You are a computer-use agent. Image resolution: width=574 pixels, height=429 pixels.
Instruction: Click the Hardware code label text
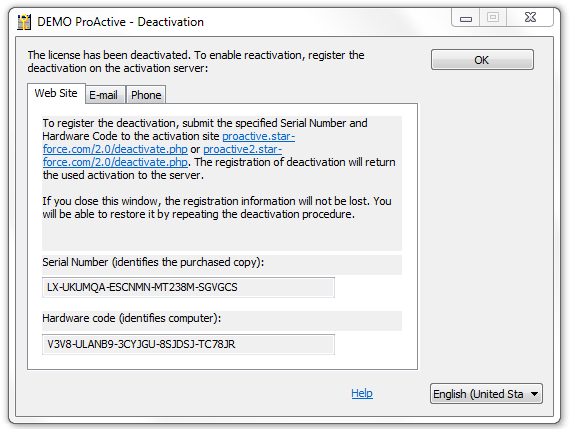[132, 318]
